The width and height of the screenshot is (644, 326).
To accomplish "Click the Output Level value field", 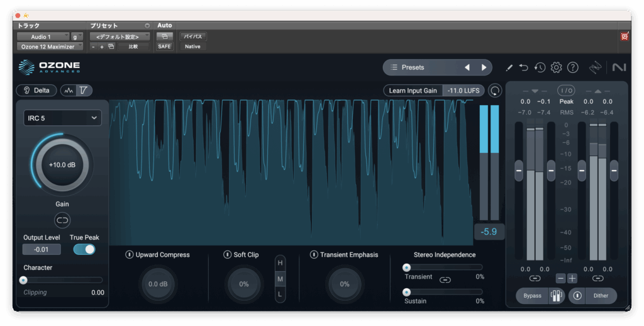I will tap(42, 249).
